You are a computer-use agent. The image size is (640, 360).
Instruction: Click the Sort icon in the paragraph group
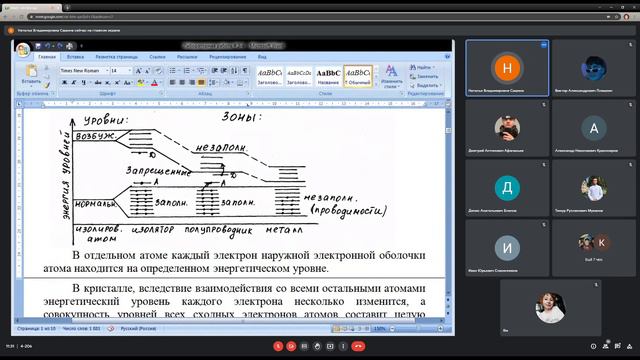point(234,71)
